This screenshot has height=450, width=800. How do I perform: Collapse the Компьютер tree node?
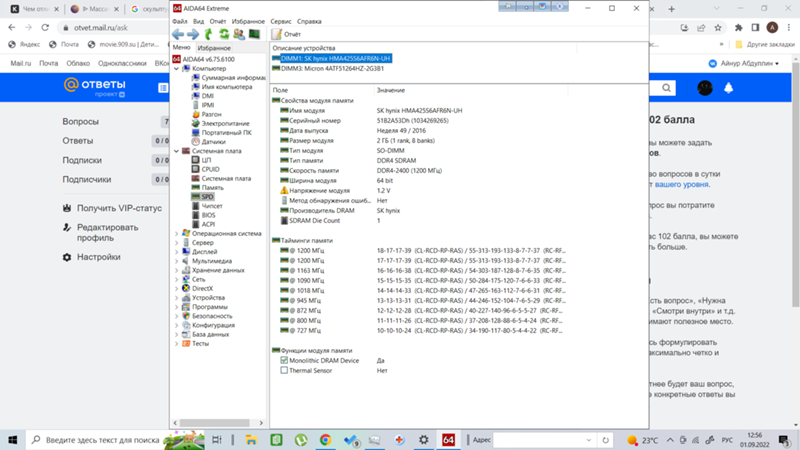tap(177, 68)
